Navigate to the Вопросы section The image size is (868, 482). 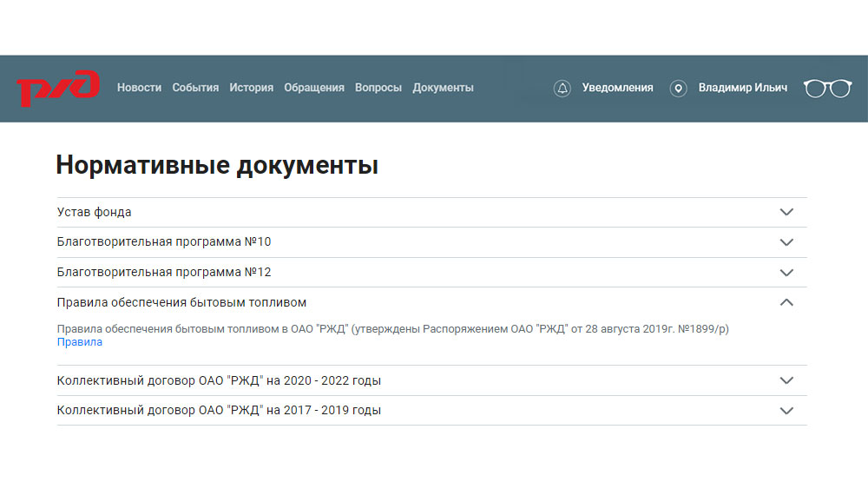coord(378,88)
